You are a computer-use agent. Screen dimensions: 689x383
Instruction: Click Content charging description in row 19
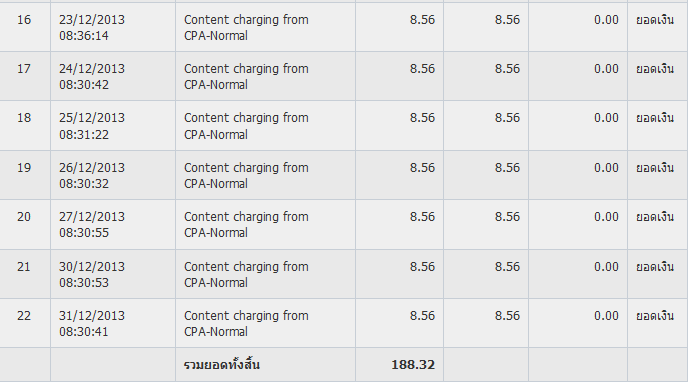click(x=246, y=176)
